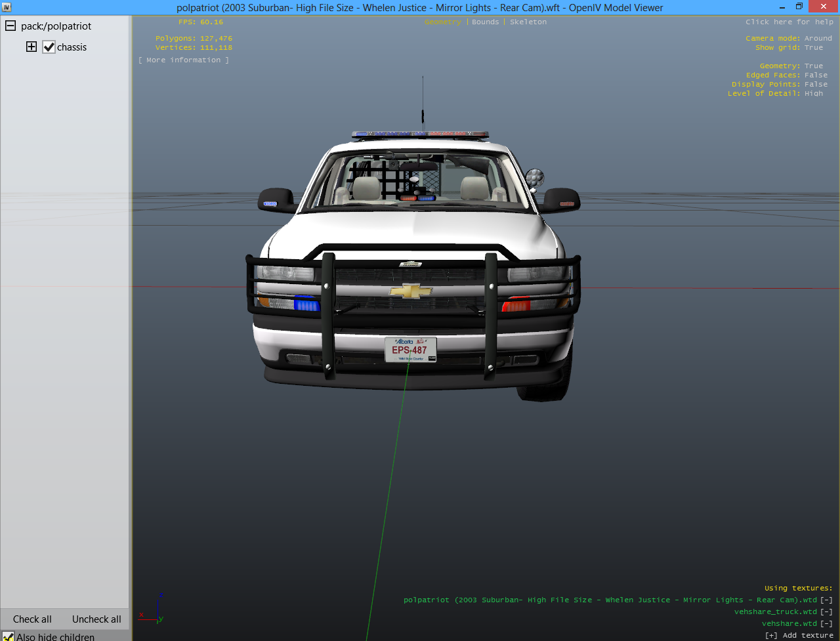Switch to the Bounds view tab
The height and width of the screenshot is (641, 840).
coord(485,22)
